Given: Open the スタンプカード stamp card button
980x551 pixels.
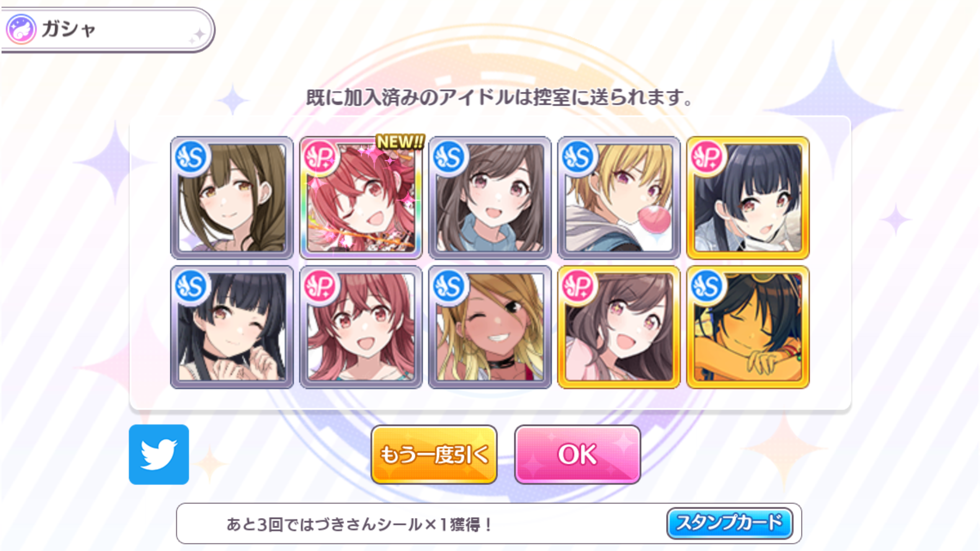Looking at the screenshot, I should click(729, 523).
